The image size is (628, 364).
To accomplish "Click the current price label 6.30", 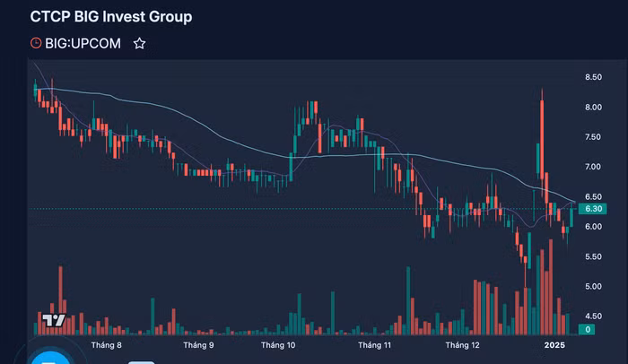I will click(590, 209).
